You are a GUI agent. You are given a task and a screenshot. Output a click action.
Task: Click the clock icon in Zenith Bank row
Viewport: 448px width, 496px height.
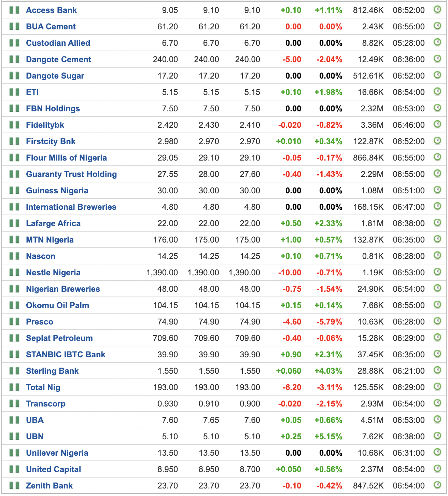point(437,485)
